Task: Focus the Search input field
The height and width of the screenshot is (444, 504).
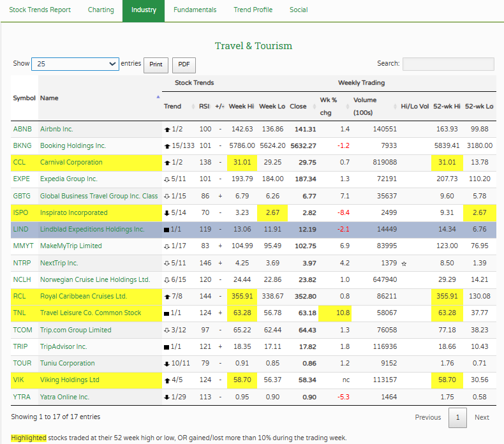Action: coord(448,64)
